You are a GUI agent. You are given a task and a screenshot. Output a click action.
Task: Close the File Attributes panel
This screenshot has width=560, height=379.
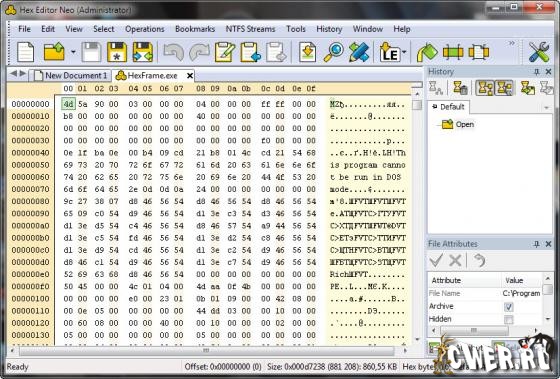[x=549, y=244]
